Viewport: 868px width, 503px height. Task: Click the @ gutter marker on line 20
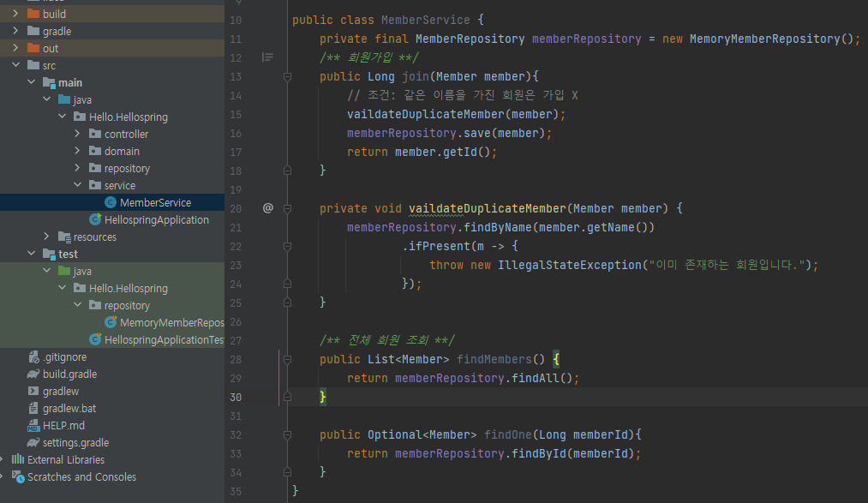point(268,208)
